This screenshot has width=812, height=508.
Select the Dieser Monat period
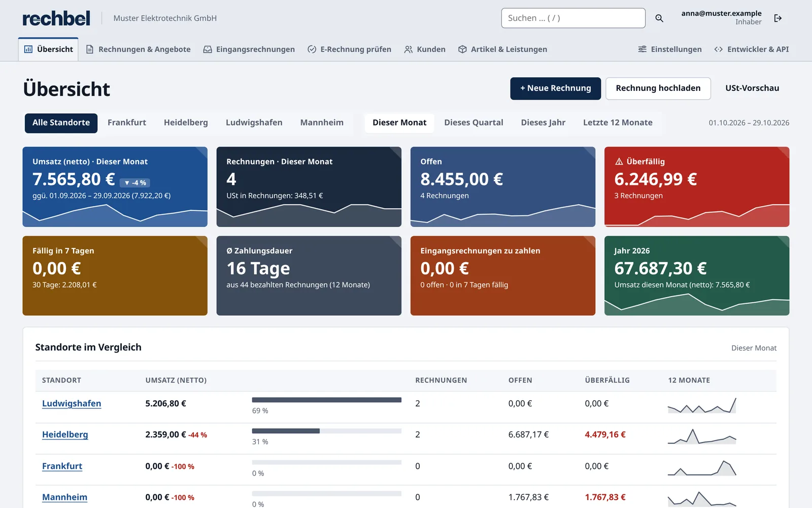399,123
